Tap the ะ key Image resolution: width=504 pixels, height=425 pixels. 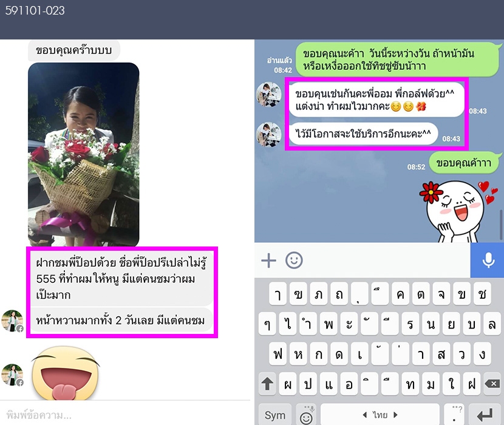pos(349,324)
